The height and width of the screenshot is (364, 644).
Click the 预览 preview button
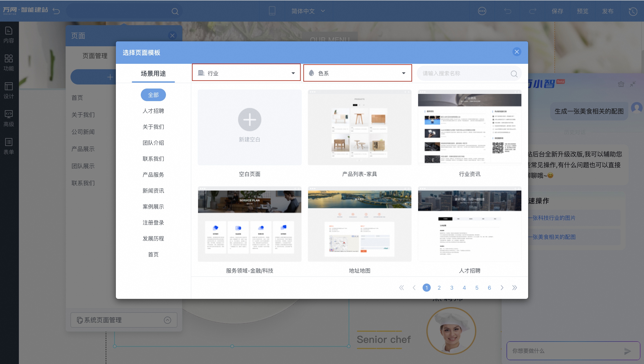coord(582,11)
